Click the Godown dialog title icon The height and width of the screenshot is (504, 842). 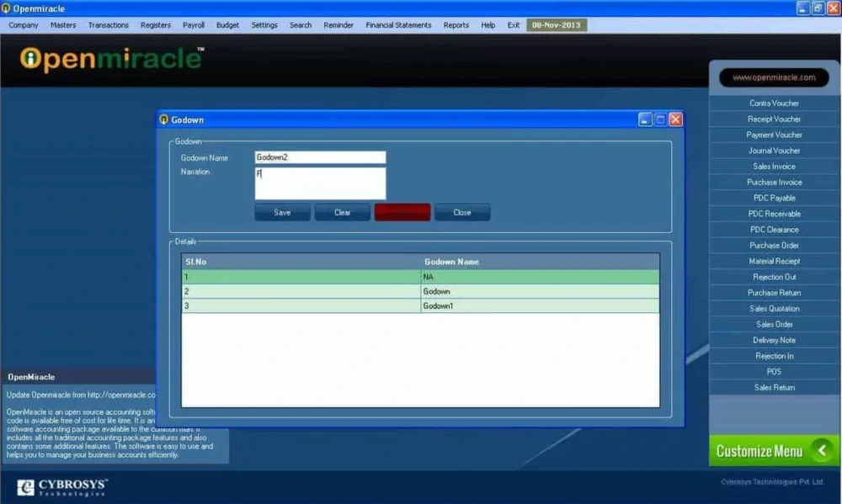(x=164, y=119)
